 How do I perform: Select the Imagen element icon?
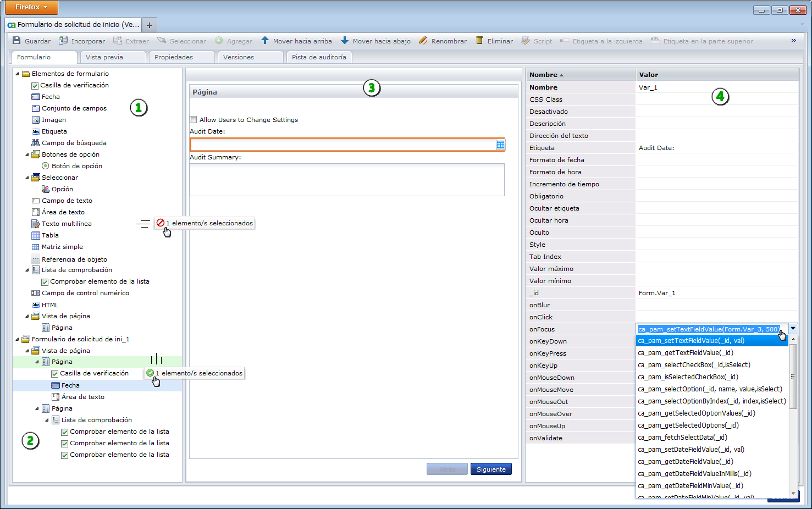pos(36,120)
